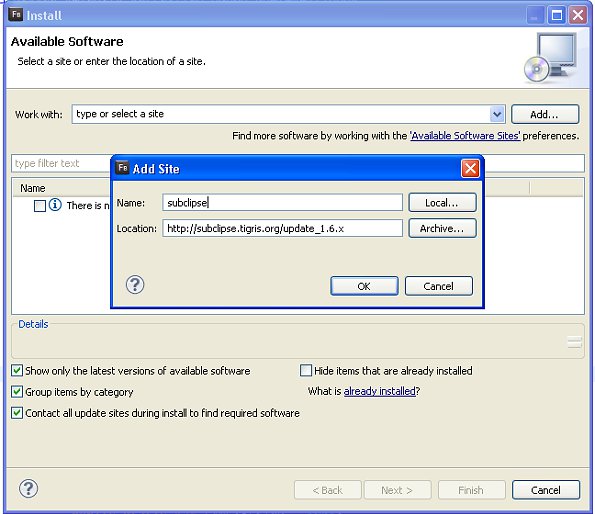Close the Add Site dialog with the X
Viewport: 595px width, 514px height.
(x=470, y=168)
